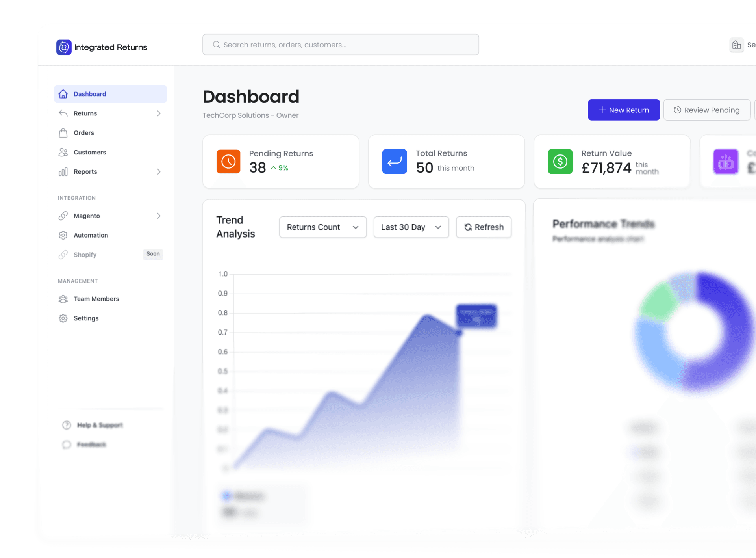Viewport: 756px width, 558px height.
Task: Click the Settings gear icon
Action: click(x=63, y=318)
